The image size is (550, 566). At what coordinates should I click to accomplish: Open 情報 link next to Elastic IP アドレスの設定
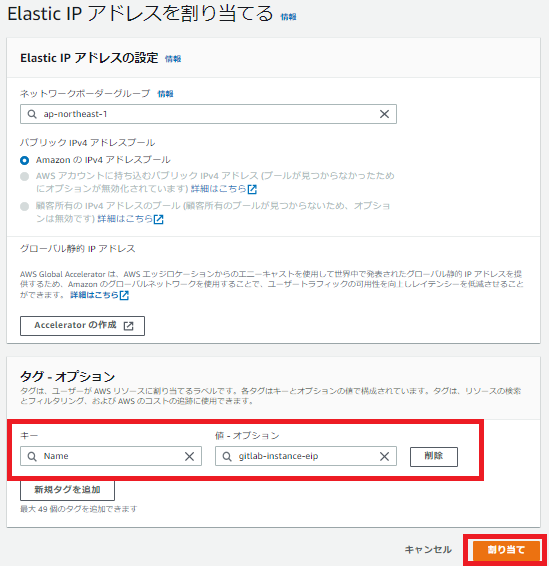(x=173, y=58)
